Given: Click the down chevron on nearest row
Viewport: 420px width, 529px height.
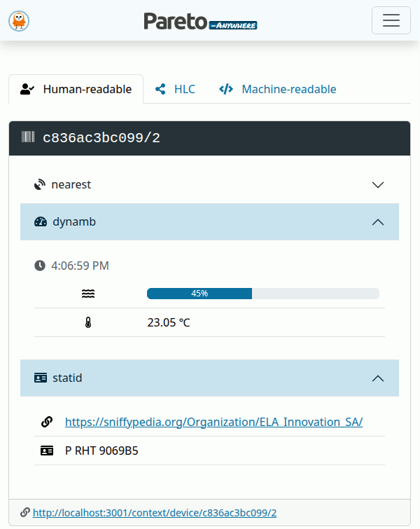Looking at the screenshot, I should [x=378, y=185].
